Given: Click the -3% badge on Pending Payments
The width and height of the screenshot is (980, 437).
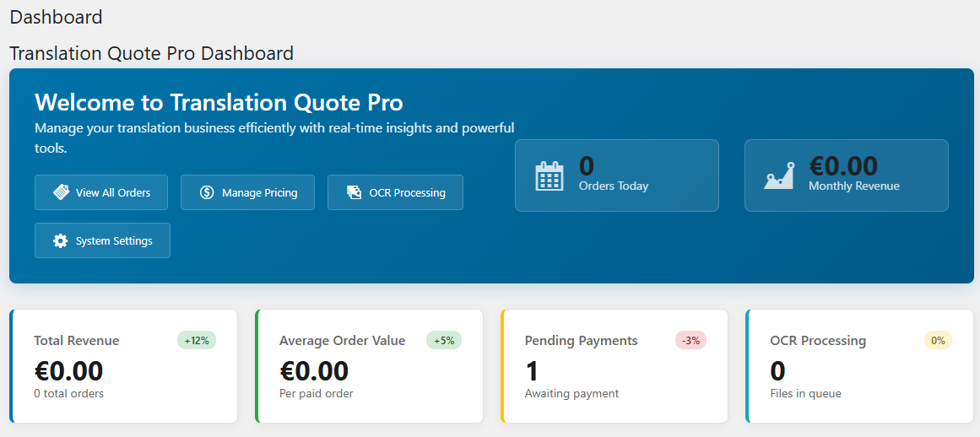Looking at the screenshot, I should (690, 340).
